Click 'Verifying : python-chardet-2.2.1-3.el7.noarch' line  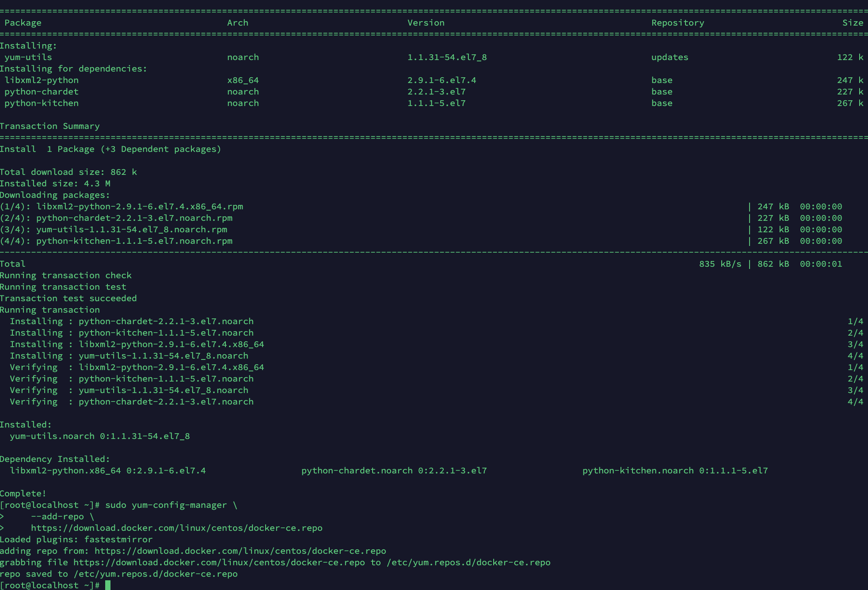point(132,401)
